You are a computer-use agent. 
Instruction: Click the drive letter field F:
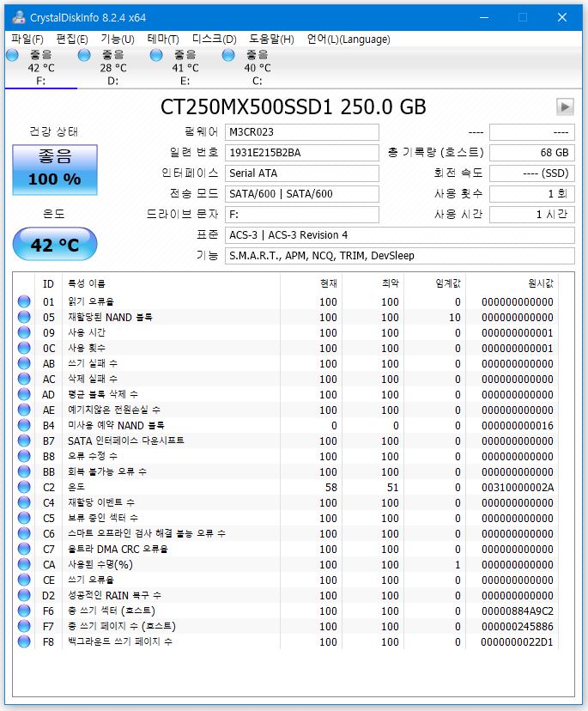pos(302,215)
